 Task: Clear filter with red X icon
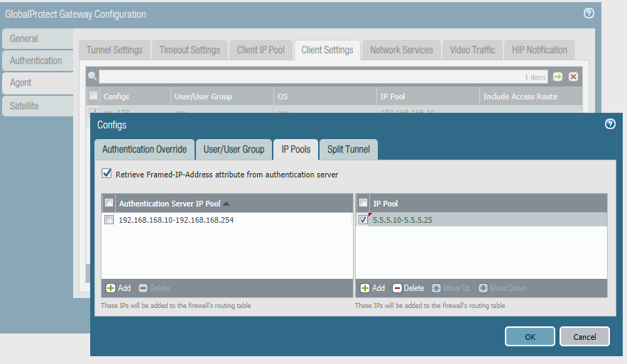(573, 77)
